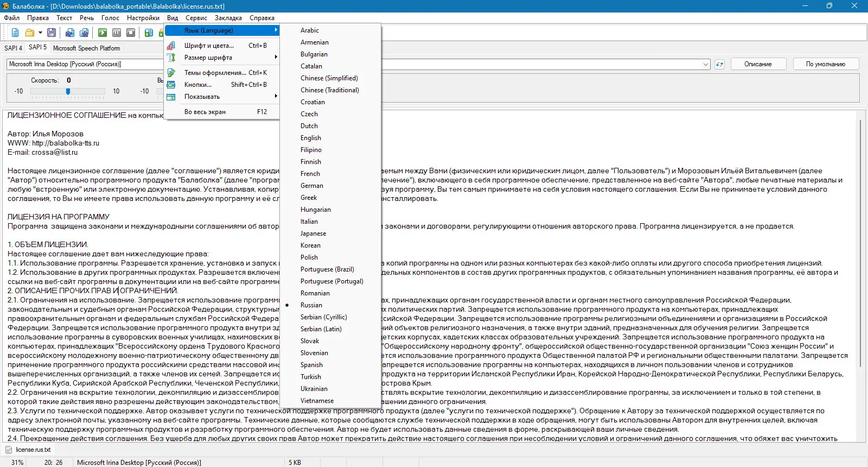868x467 pixels.
Task: Switch to the SAPI 5 tab
Action: tap(38, 47)
